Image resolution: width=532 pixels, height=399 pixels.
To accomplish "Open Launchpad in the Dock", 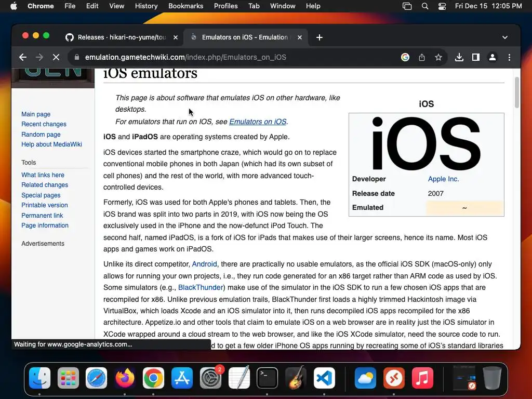I will (68, 378).
